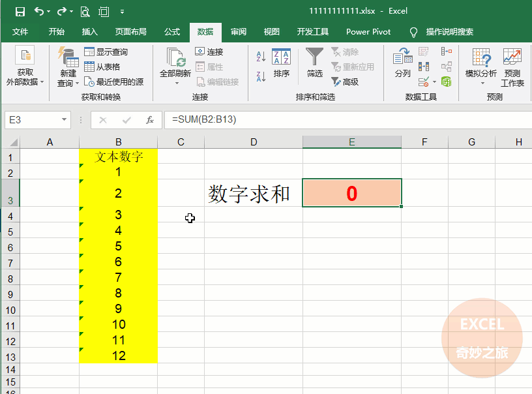The image size is (532, 394).
Task: Click the insert function fx icon
Action: 150,120
